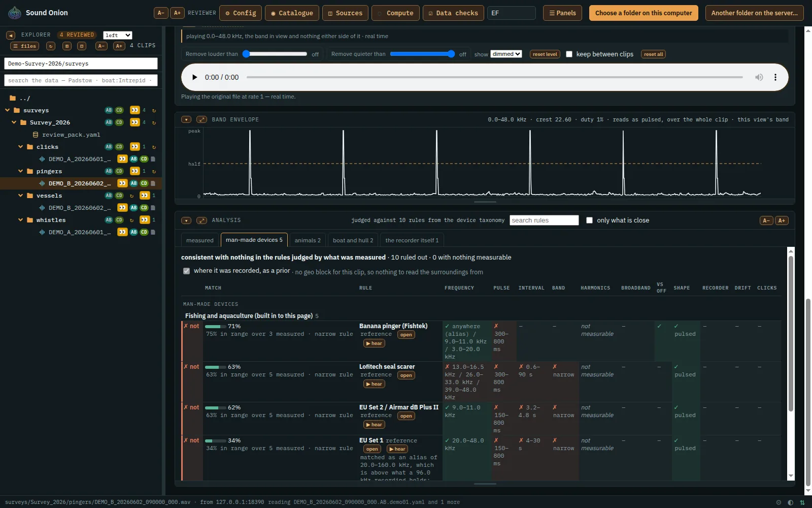Toggle the theme contrast icon in status bar
Image resolution: width=812 pixels, height=508 pixels.
pos(790,502)
